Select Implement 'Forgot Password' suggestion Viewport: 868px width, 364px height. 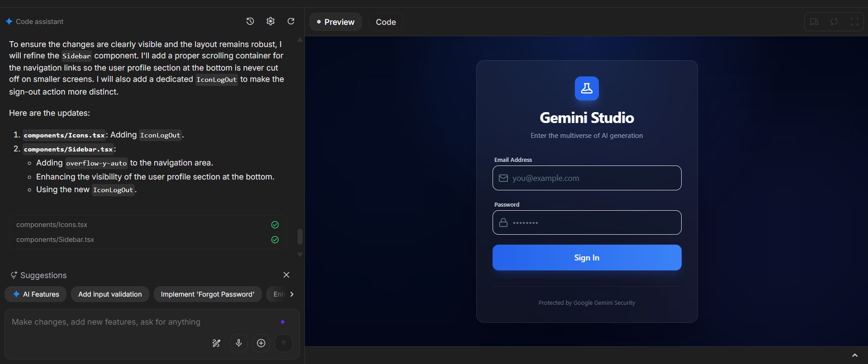[208, 294]
